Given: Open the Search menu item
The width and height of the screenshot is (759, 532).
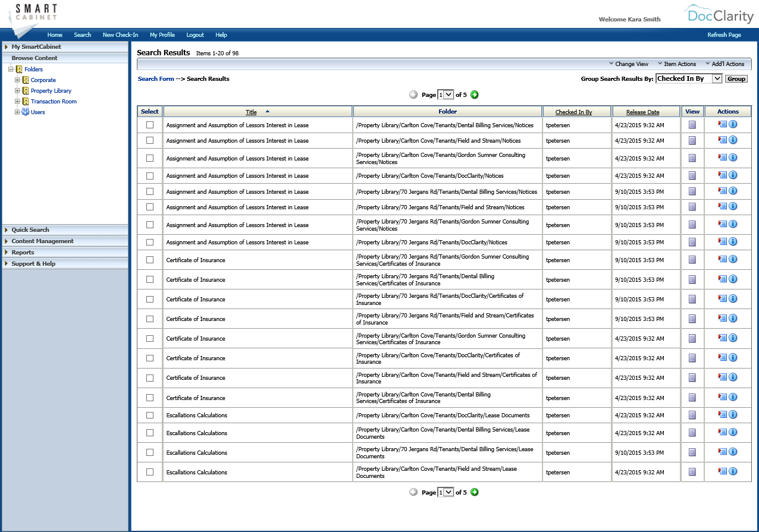Looking at the screenshot, I should tap(83, 34).
